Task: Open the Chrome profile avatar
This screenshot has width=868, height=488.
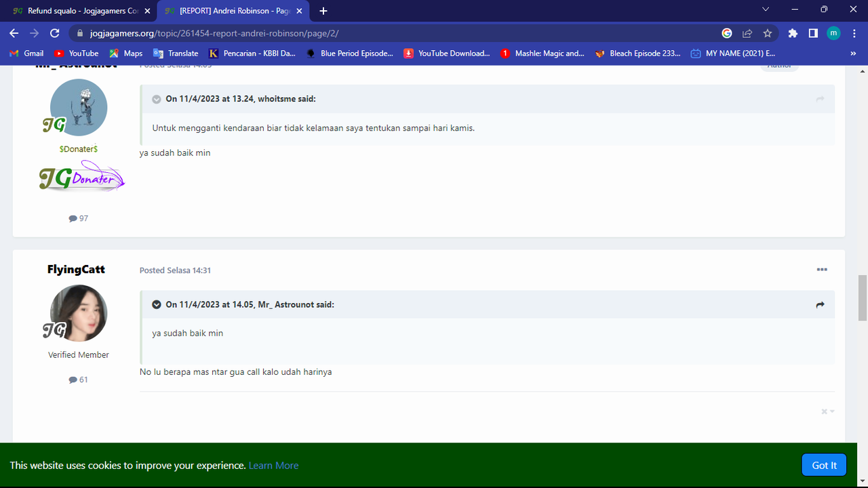Action: coord(833,33)
